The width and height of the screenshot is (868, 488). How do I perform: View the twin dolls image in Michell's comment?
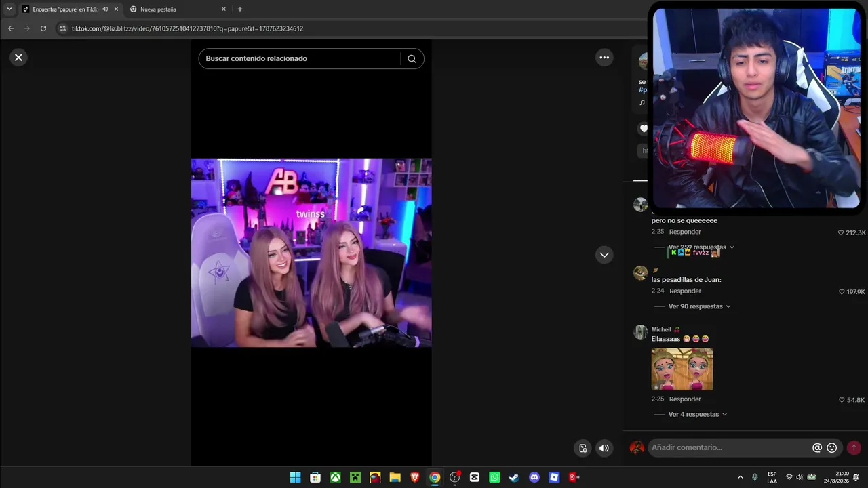click(682, 369)
